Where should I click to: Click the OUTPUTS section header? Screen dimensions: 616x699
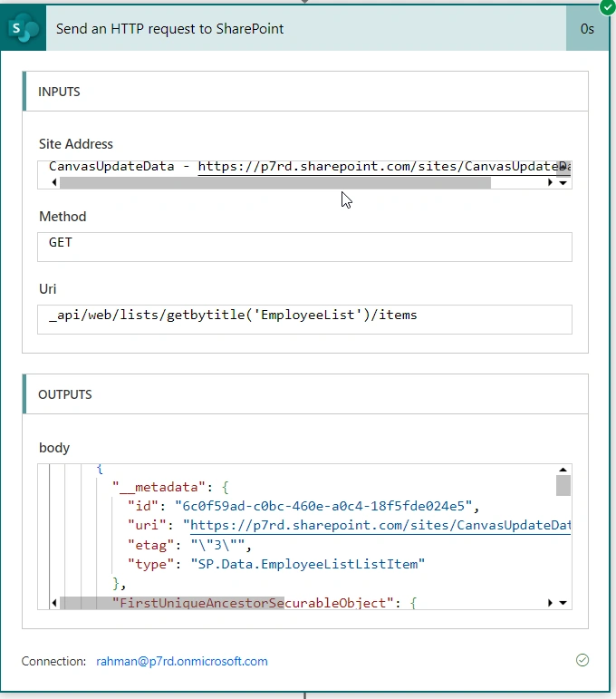[x=305, y=394]
